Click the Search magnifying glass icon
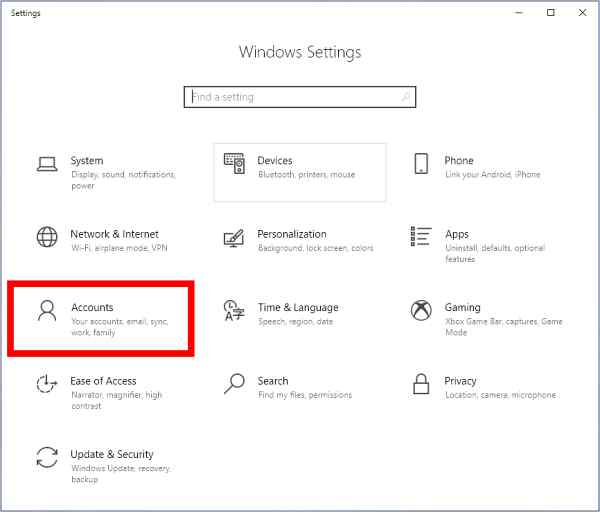The width and height of the screenshot is (600, 512). [x=234, y=384]
